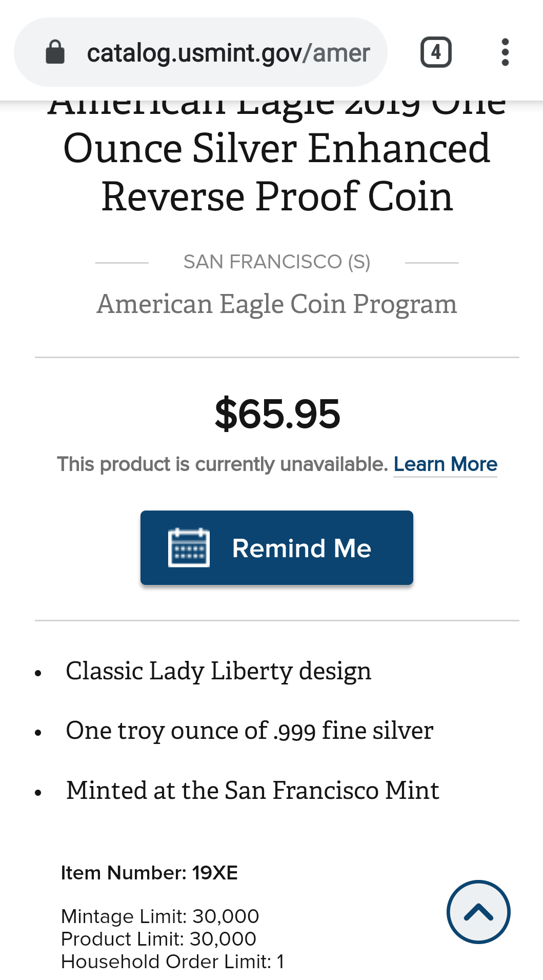Open the browser three-dot menu
The image size is (543, 980).
tap(505, 52)
